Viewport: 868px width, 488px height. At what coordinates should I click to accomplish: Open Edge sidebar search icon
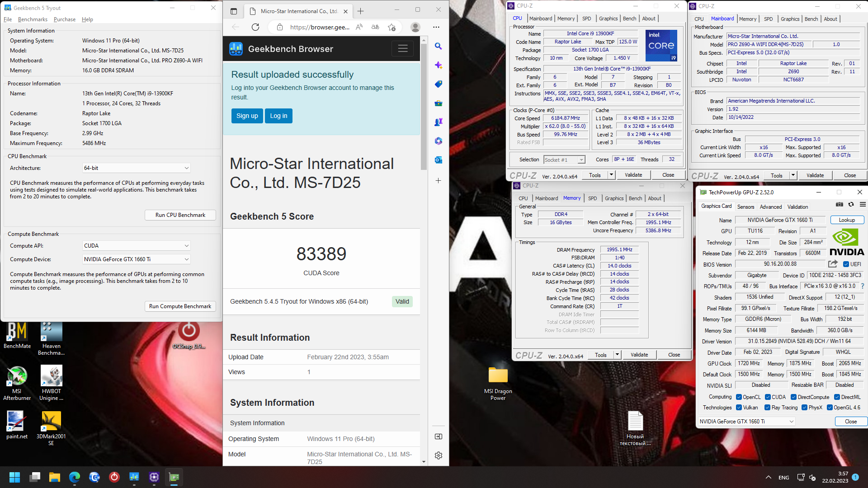[438, 46]
